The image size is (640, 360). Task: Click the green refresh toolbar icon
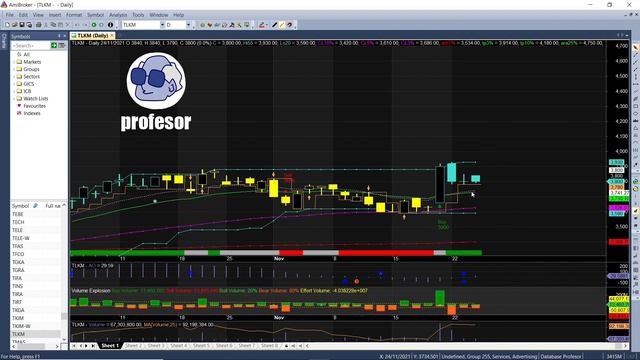click(x=93, y=25)
